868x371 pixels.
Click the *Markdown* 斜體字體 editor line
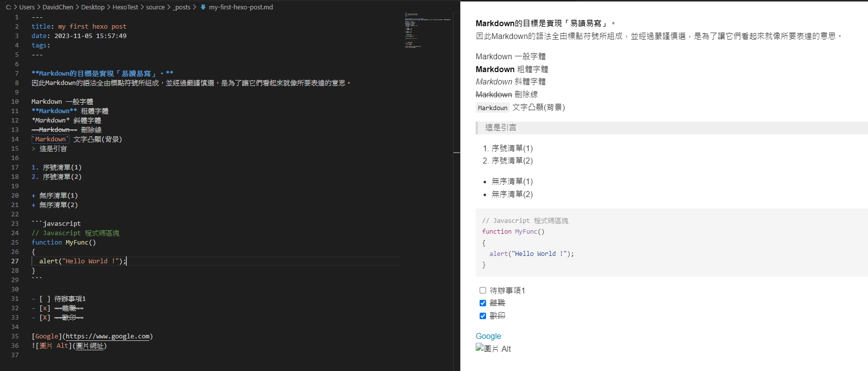click(66, 121)
